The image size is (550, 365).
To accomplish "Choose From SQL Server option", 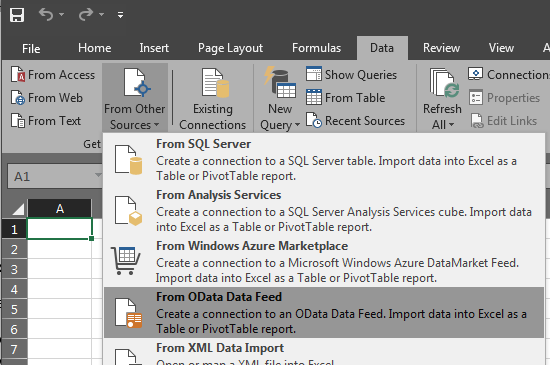I will click(324, 160).
